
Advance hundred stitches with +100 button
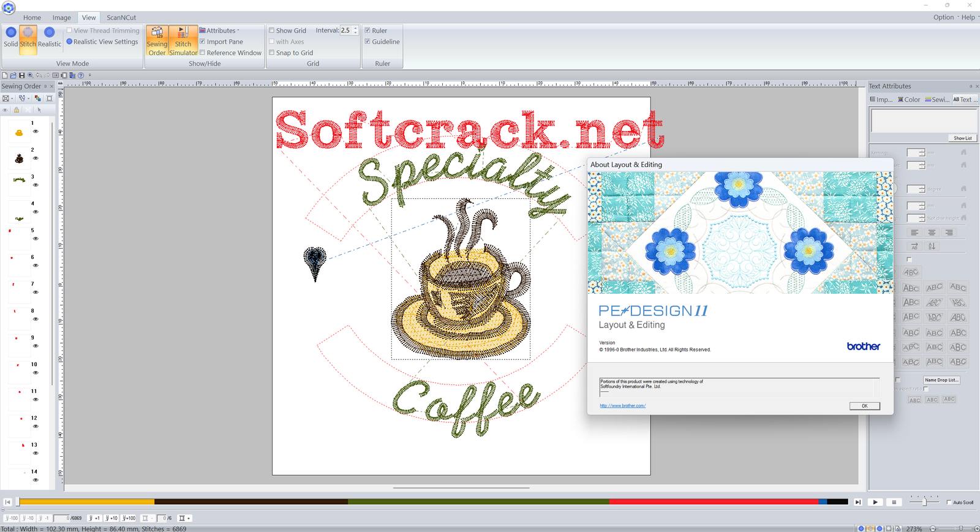(x=129, y=518)
